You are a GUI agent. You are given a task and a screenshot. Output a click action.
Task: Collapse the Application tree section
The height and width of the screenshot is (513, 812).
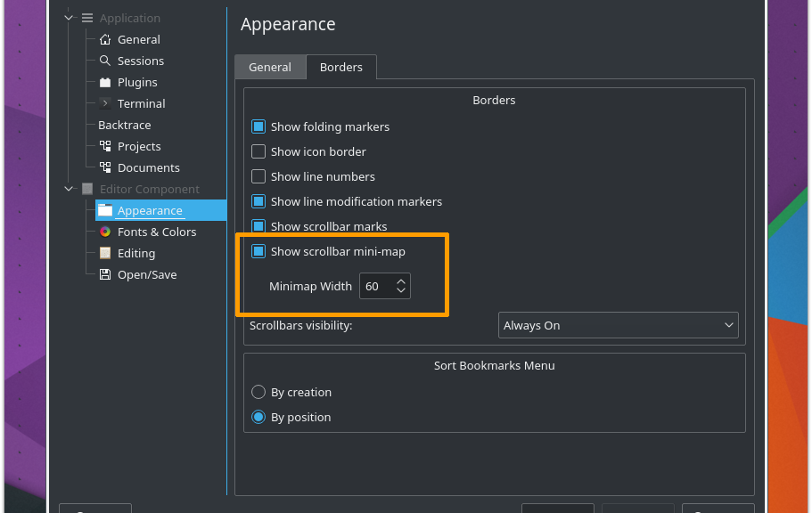69,18
